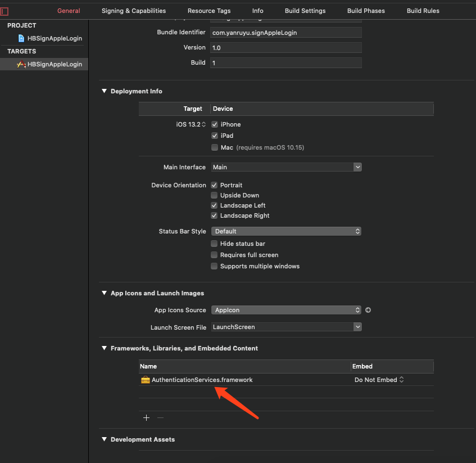The width and height of the screenshot is (476, 463).
Task: Check Requires full screen
Action: (x=214, y=255)
